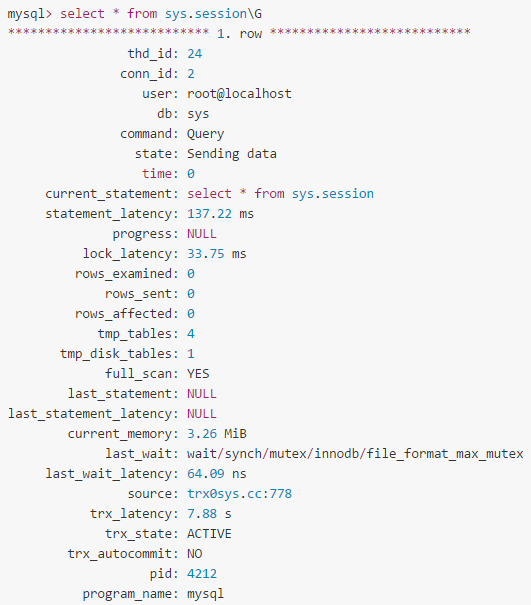531x605 pixels.
Task: Click the db value sys
Action: click(x=198, y=114)
